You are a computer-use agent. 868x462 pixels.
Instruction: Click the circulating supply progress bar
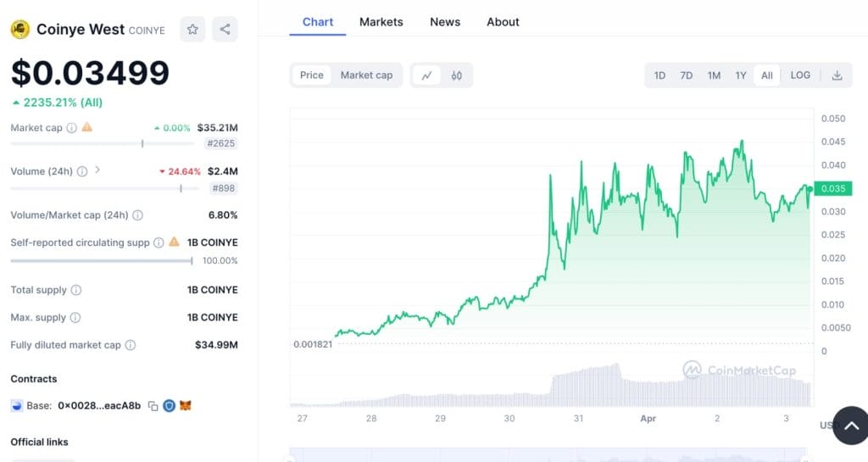102,261
